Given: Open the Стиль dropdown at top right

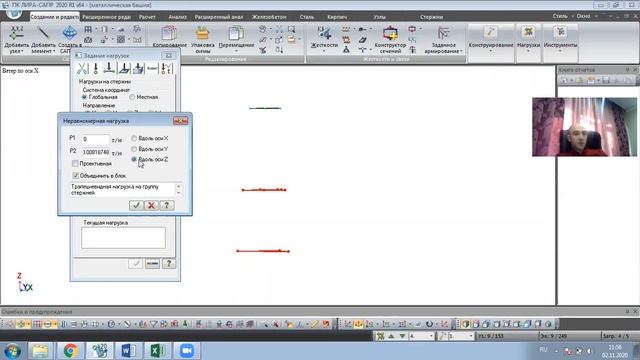Looking at the screenshot, I should click(562, 16).
